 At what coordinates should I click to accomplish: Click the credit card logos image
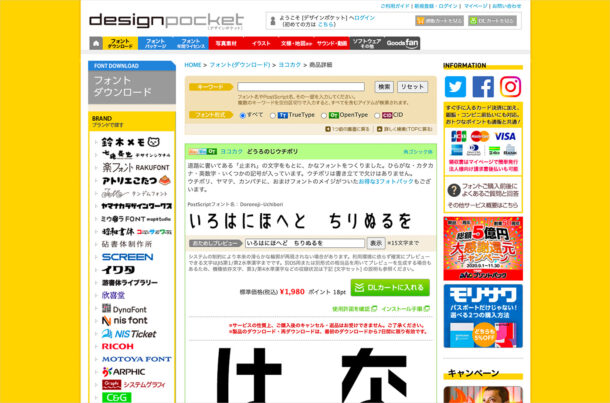pos(483,142)
